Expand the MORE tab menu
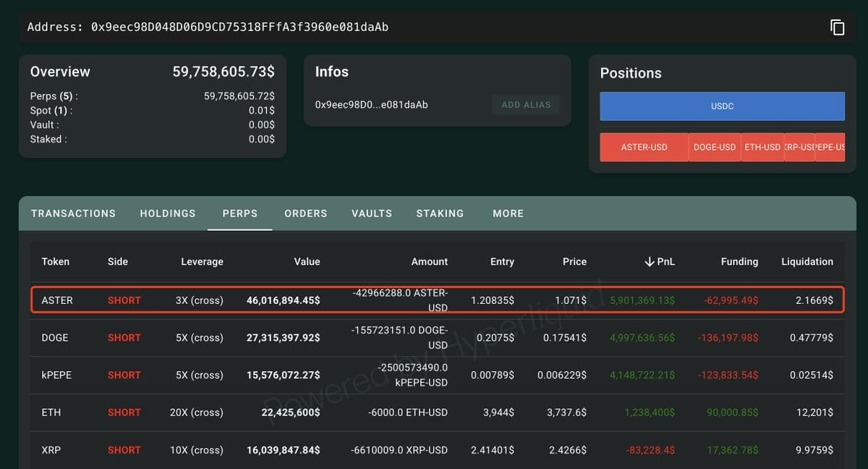This screenshot has height=469, width=868. click(508, 214)
